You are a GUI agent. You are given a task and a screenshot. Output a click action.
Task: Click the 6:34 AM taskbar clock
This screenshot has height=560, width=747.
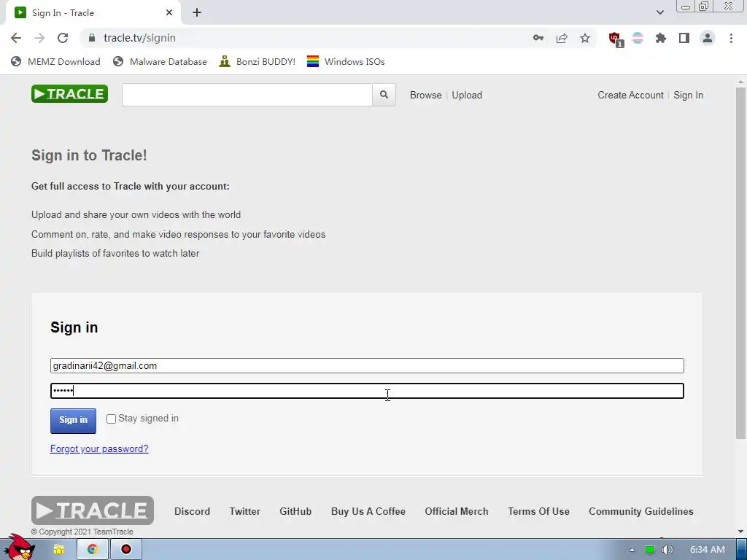708,550
